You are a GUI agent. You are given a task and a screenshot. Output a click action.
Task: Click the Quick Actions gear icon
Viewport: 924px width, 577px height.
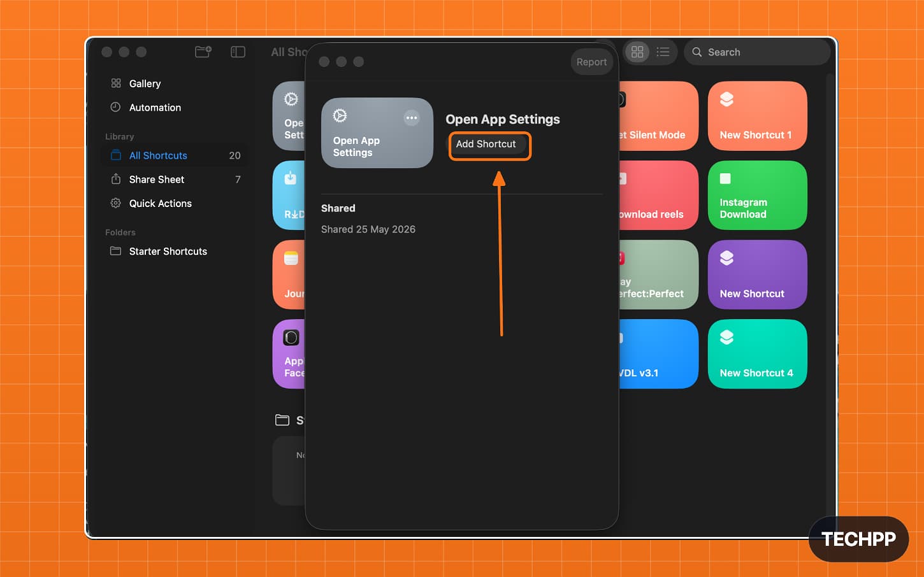point(115,203)
